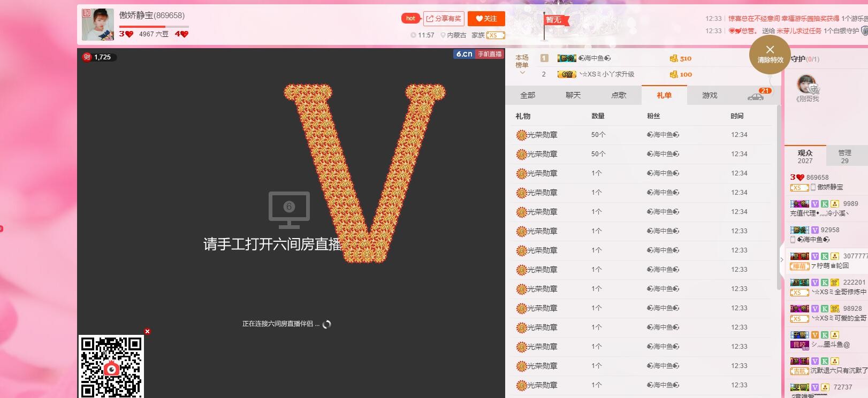
Task: Switch to 游戏 tab
Action: [710, 95]
